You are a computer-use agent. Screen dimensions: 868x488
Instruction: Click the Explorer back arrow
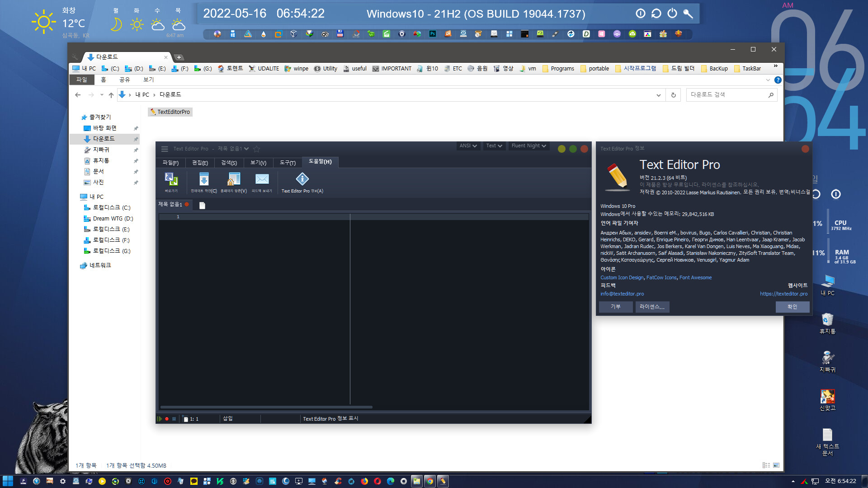(x=78, y=95)
